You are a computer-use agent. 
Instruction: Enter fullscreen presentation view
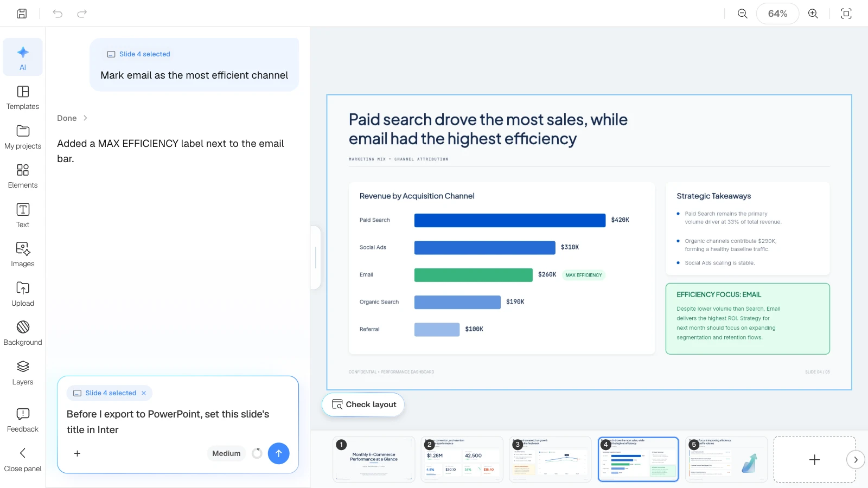pyautogui.click(x=846, y=14)
